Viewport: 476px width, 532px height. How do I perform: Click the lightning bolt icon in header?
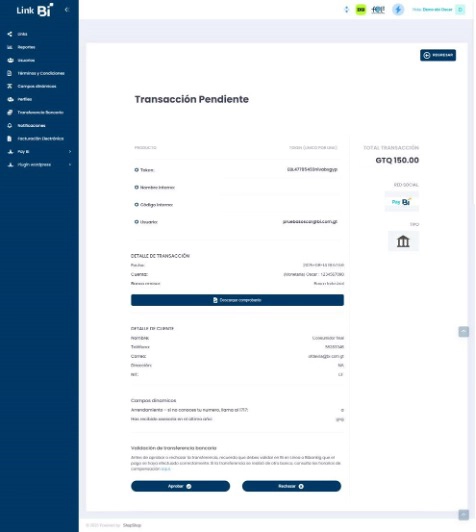coord(398,10)
